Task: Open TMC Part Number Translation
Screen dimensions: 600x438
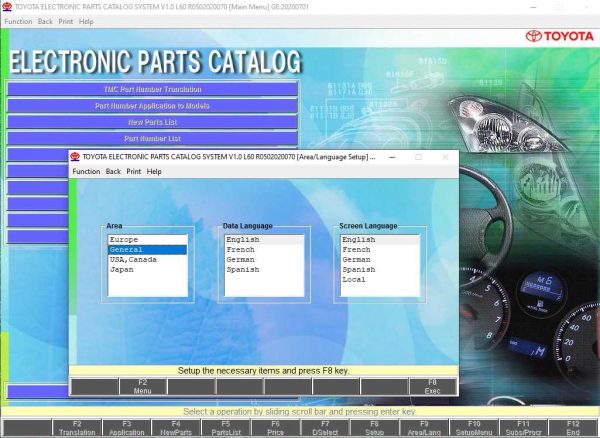Action: (152, 89)
